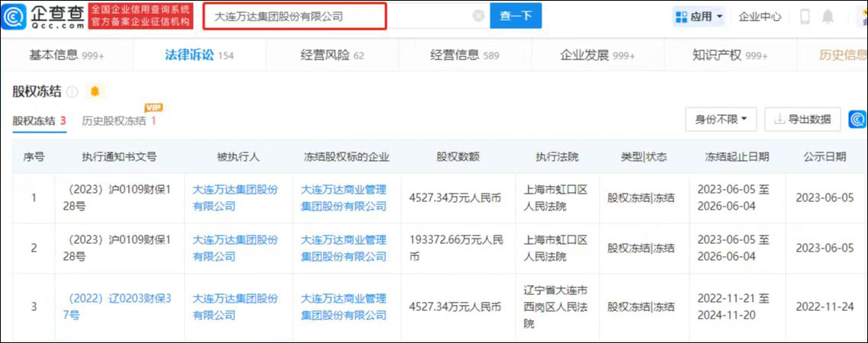Click the mobile phone icon in the header
The image size is (868, 343).
point(805,17)
